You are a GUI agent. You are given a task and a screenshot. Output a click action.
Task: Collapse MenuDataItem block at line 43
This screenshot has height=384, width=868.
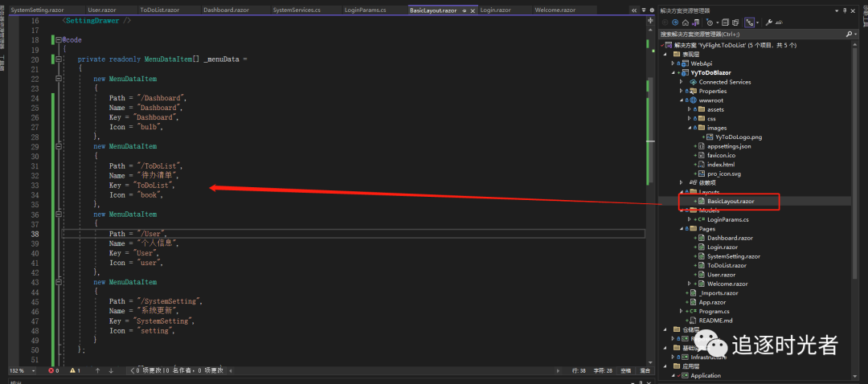(x=59, y=282)
